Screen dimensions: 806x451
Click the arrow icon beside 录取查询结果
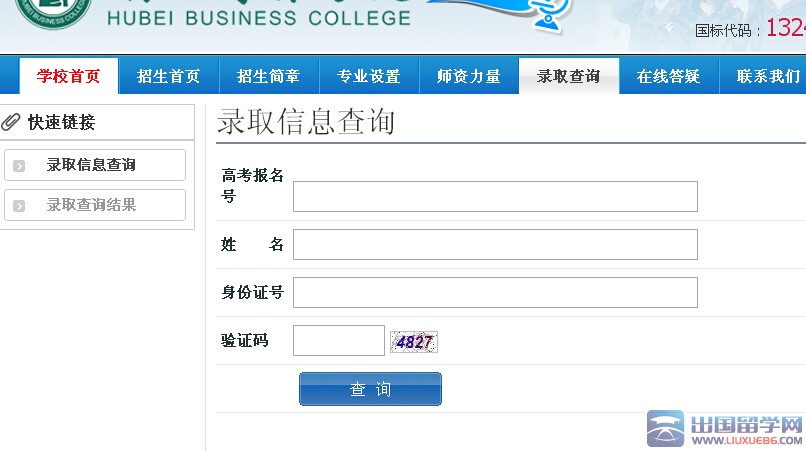click(x=19, y=206)
